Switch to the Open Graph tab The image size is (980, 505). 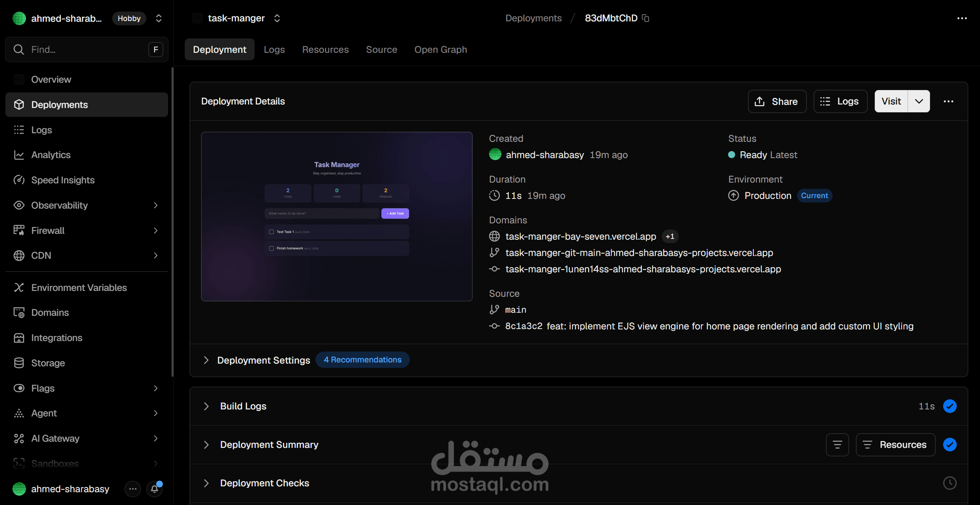(441, 50)
